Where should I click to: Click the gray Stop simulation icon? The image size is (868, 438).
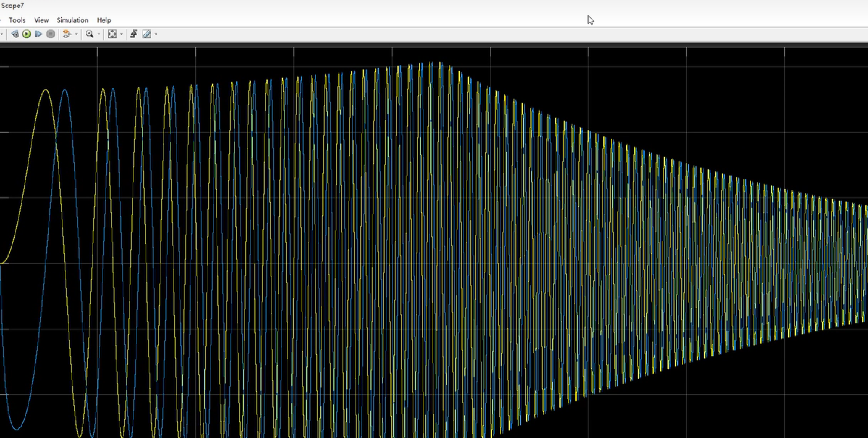(51, 34)
